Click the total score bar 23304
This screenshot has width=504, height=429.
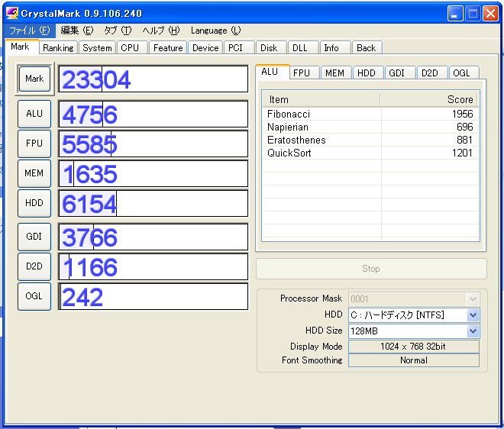[153, 79]
